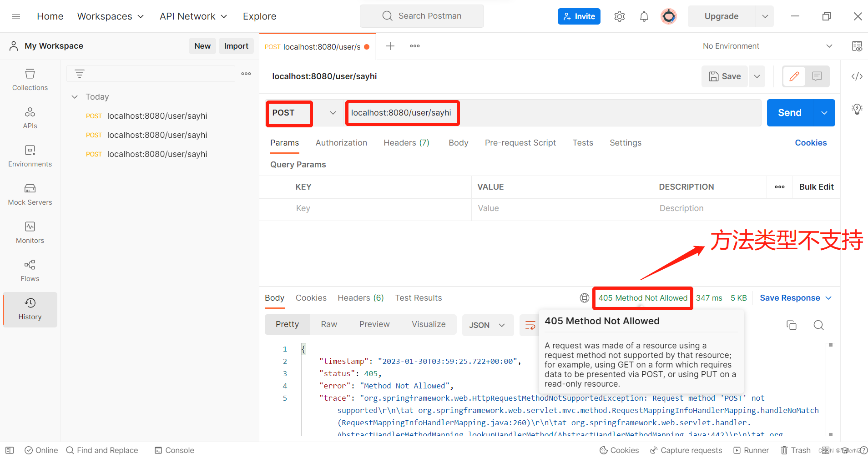Viewport: 868px width, 458px height.
Task: Switch to Preview response view
Action: (x=374, y=324)
